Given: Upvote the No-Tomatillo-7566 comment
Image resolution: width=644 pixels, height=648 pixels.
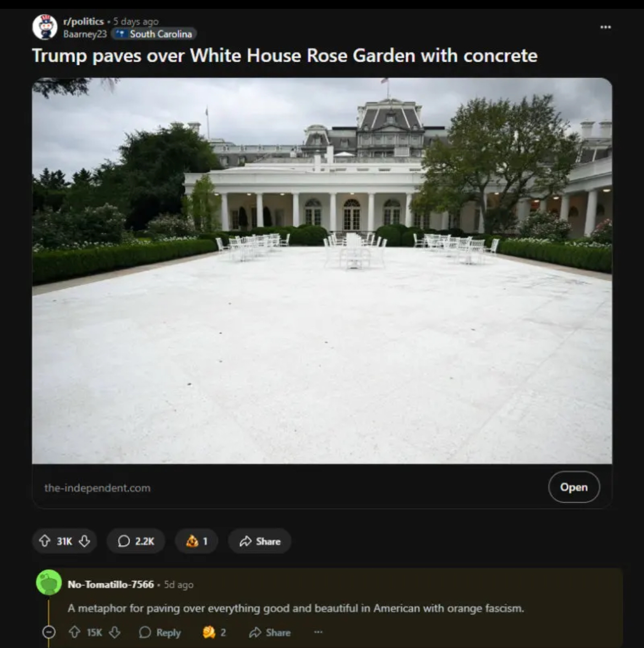Looking at the screenshot, I should click(74, 632).
